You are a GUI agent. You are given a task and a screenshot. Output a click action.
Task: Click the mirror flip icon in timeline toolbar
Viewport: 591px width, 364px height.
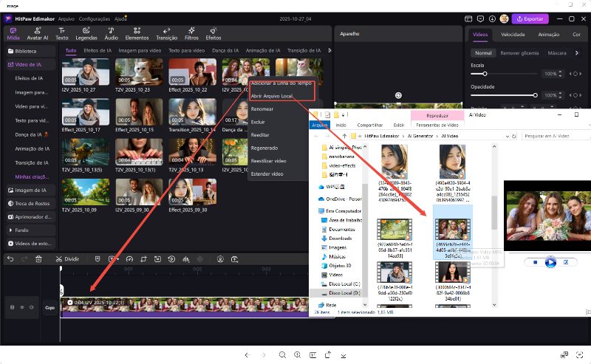[x=186, y=259]
